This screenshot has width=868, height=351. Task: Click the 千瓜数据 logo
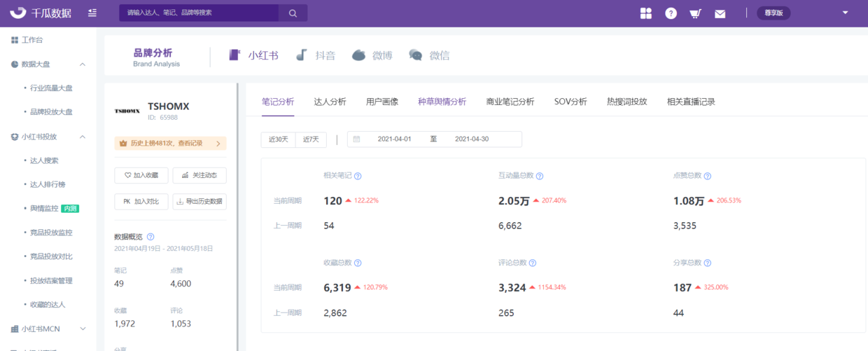[x=39, y=13]
